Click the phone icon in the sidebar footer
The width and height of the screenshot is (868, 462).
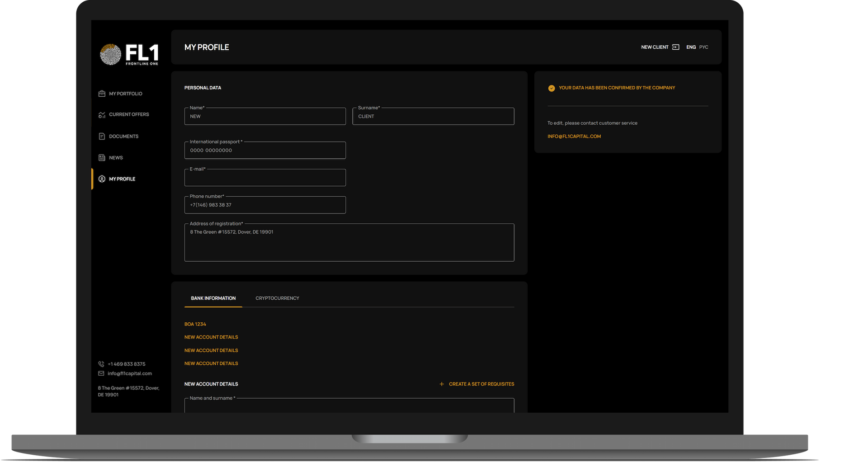[101, 364]
